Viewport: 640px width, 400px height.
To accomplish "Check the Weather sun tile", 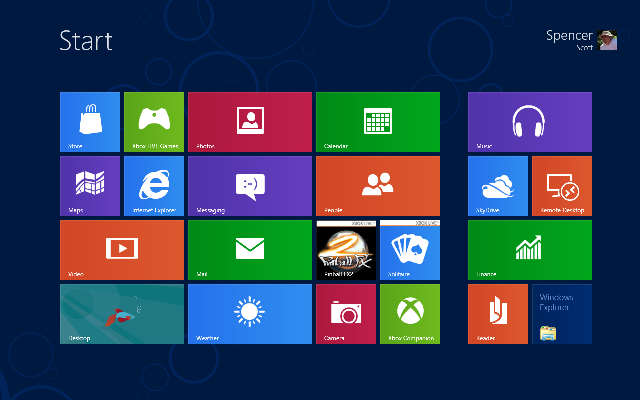I will [x=249, y=314].
